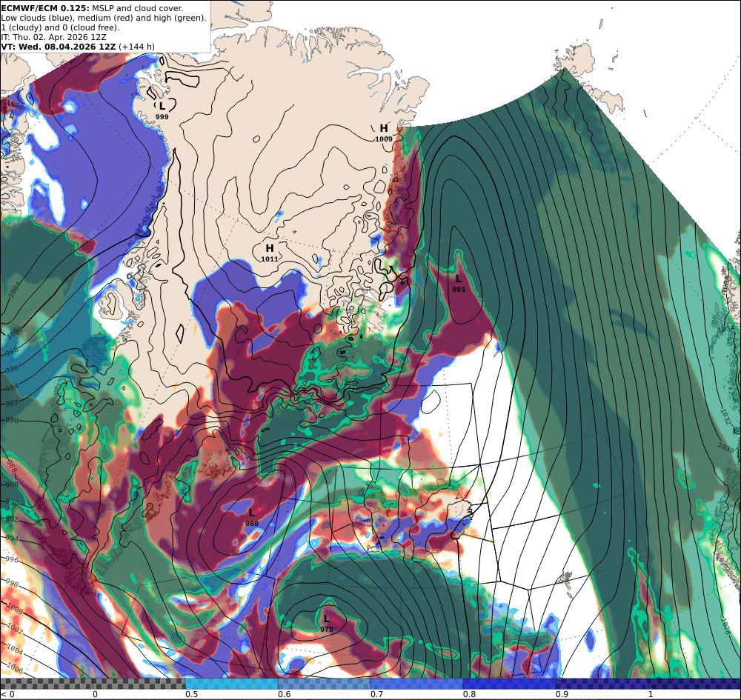The image size is (741, 700).
Task: Click the checkered gray '< 0' colorbar segment
Action: pos(93,684)
